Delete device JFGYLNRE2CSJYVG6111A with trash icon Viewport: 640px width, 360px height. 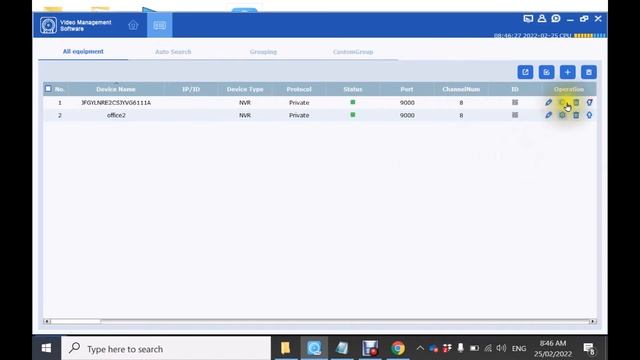click(x=576, y=102)
